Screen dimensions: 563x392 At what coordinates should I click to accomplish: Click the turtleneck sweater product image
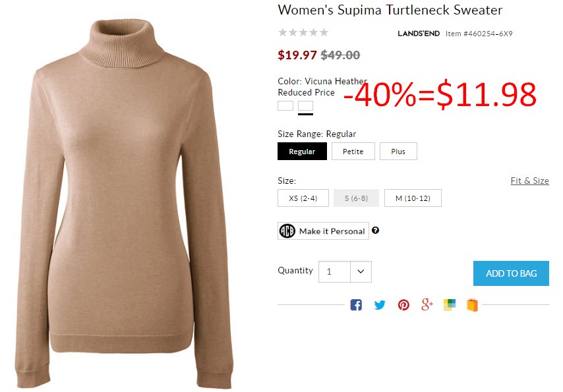tap(124, 204)
